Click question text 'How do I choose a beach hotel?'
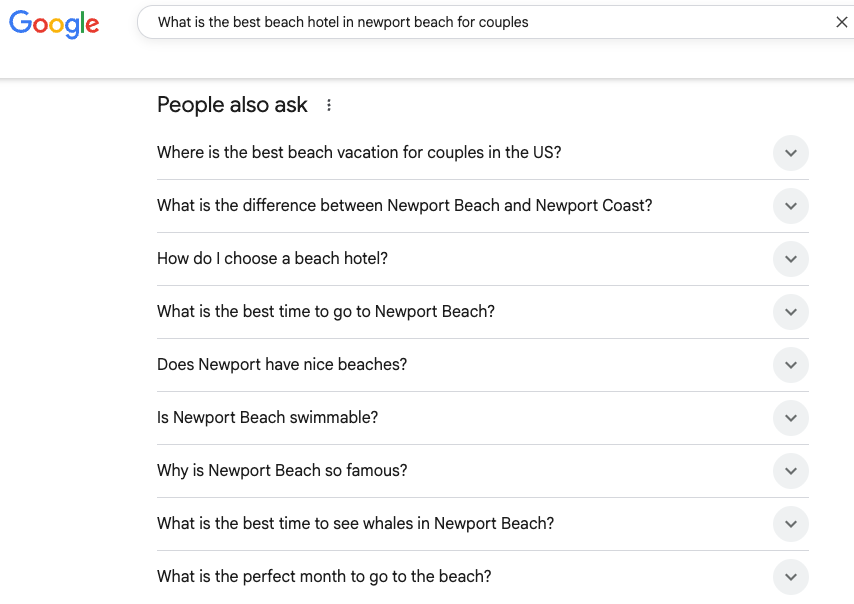Viewport: 854px width, 604px height. 272,259
